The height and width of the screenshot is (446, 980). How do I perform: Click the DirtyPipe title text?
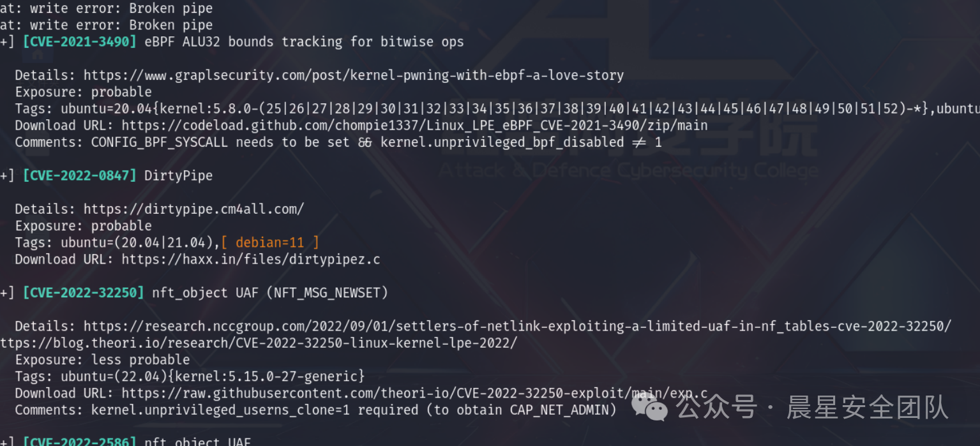(x=178, y=175)
